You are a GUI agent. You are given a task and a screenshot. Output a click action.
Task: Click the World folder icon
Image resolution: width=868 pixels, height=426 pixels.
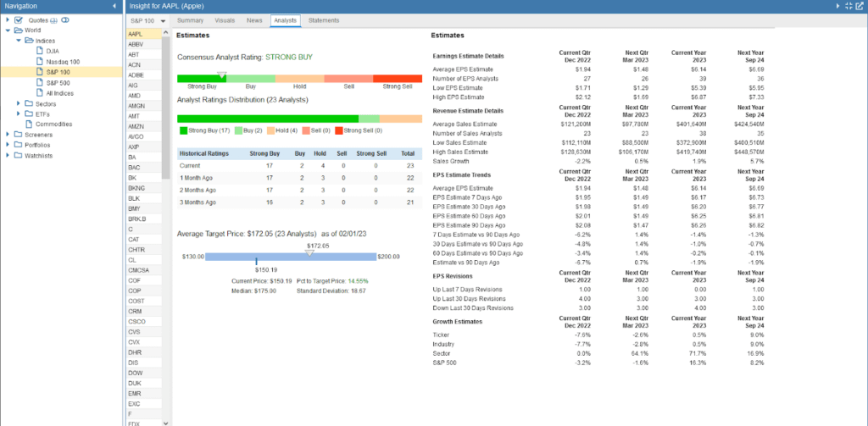pyautogui.click(x=19, y=30)
